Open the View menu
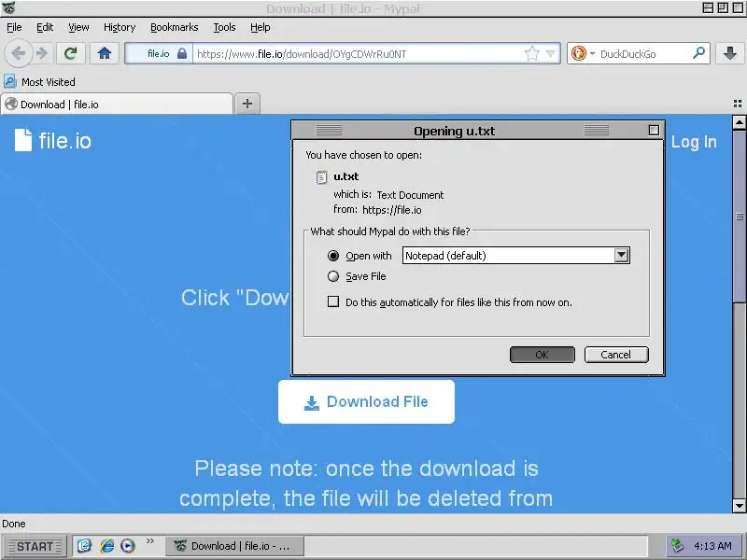Screen dimensions: 747x560 coord(78,27)
